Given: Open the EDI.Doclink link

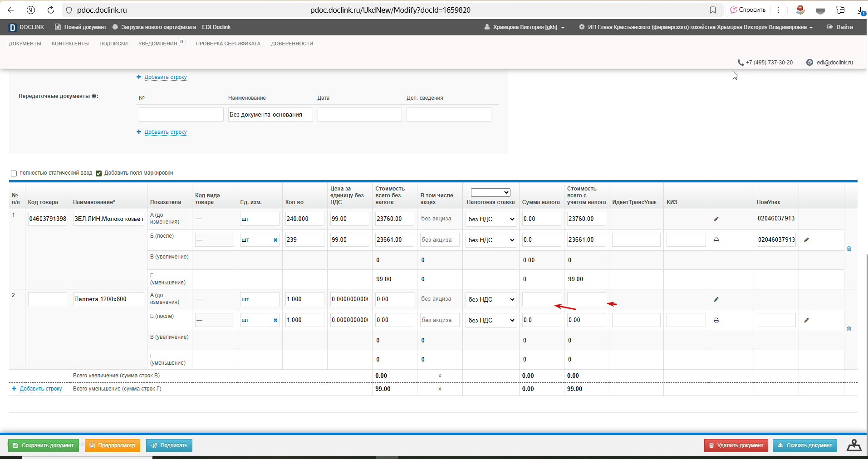Looking at the screenshot, I should pyautogui.click(x=216, y=27).
